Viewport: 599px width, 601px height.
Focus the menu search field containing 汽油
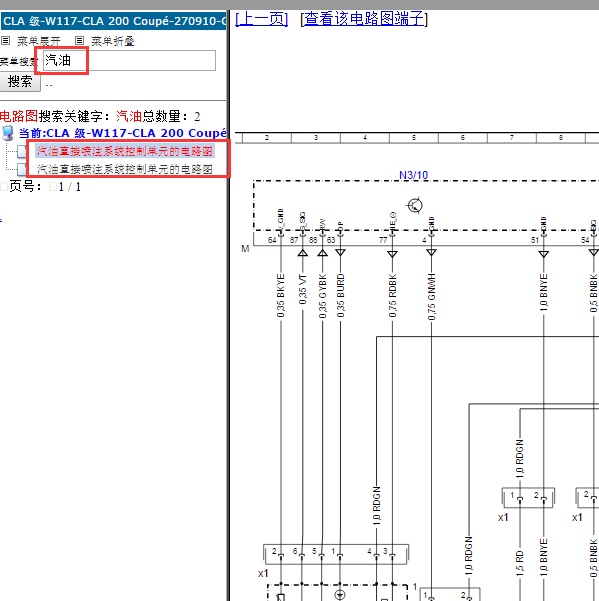(x=129, y=61)
